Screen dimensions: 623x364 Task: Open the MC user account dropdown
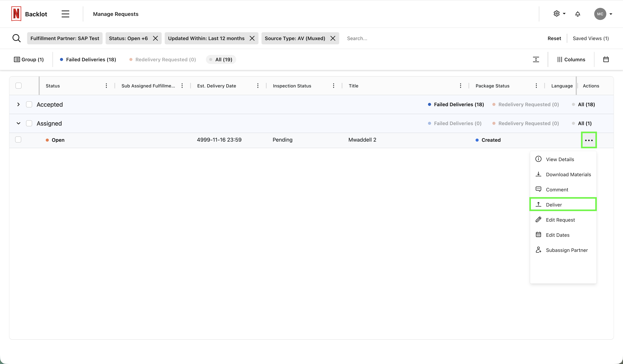click(603, 14)
